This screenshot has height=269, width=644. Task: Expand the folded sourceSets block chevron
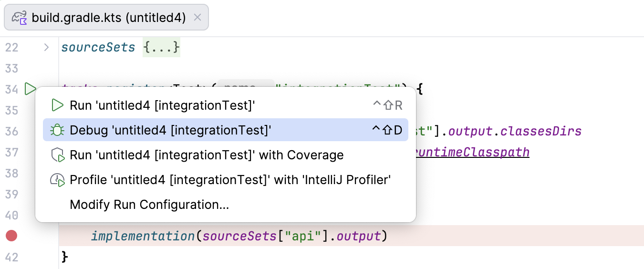(x=46, y=47)
